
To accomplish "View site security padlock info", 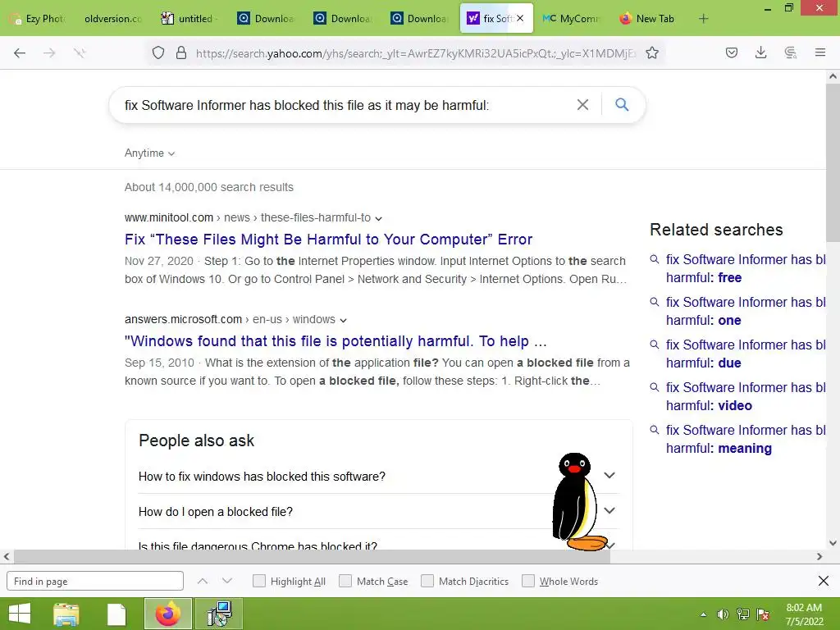I will [x=181, y=52].
